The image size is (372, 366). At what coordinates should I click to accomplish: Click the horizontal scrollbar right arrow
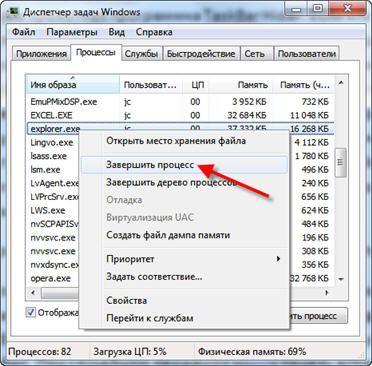click(x=327, y=293)
